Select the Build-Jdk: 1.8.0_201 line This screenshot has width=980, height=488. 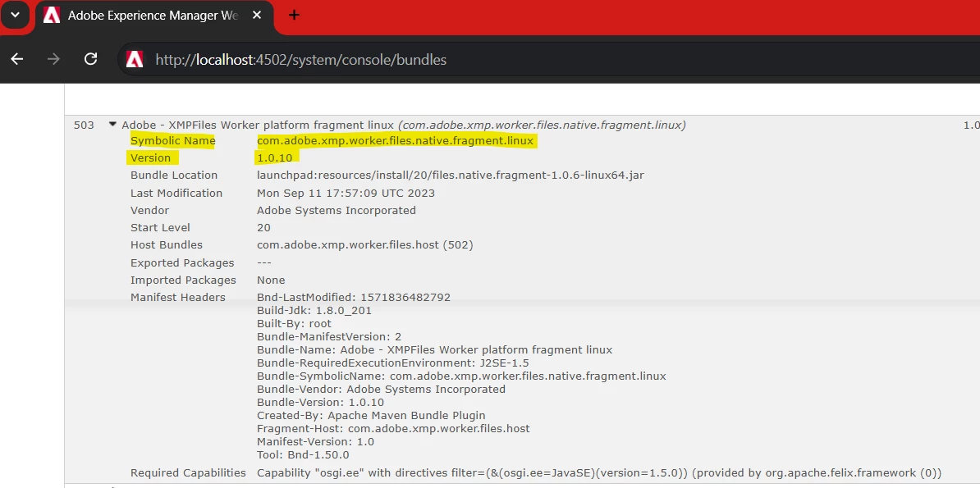click(x=314, y=311)
